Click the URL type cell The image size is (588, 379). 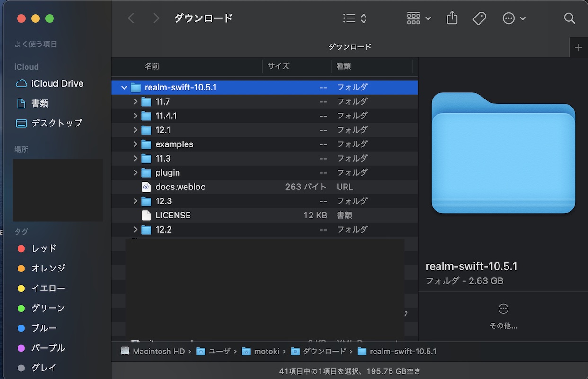coord(345,187)
